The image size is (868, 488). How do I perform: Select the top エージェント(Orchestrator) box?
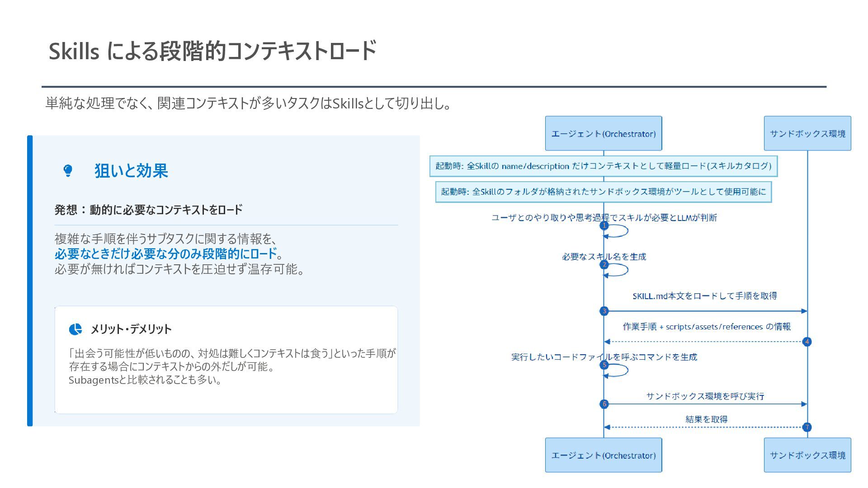[603, 134]
